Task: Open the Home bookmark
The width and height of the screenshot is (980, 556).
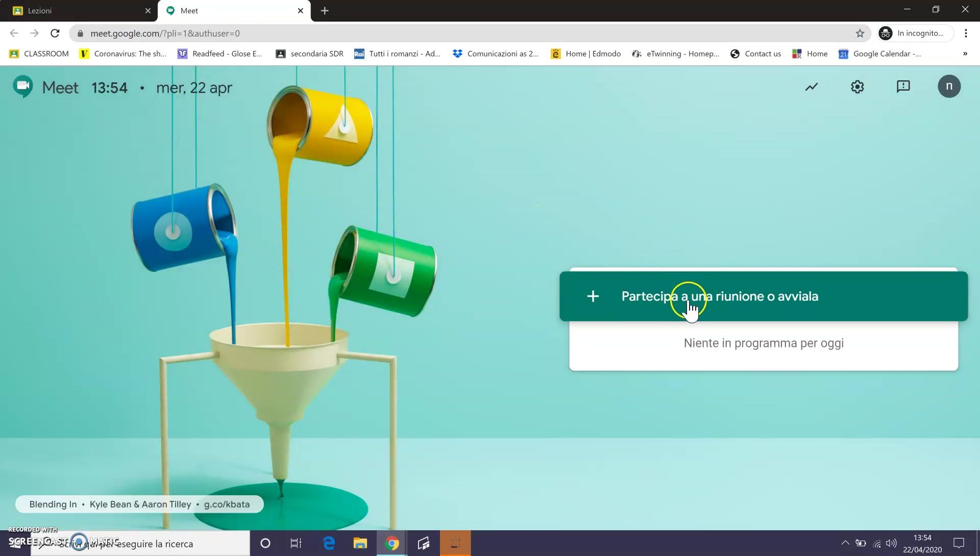Action: pos(810,54)
